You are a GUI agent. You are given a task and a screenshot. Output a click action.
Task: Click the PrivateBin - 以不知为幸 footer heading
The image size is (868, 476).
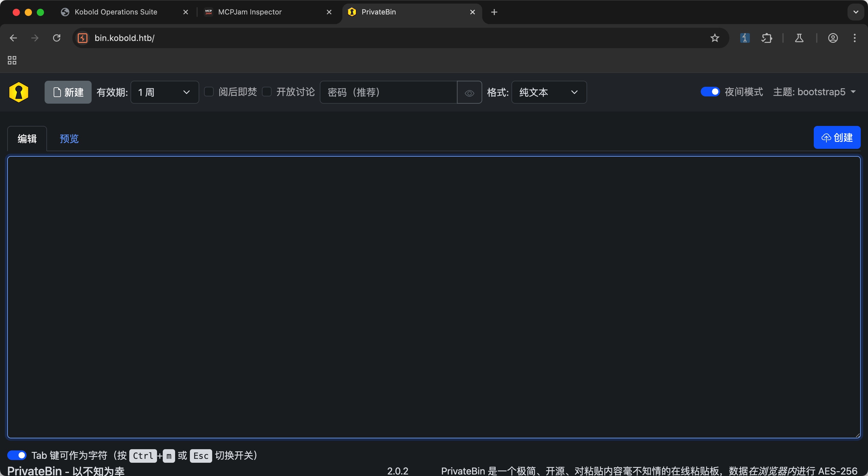pos(66,471)
